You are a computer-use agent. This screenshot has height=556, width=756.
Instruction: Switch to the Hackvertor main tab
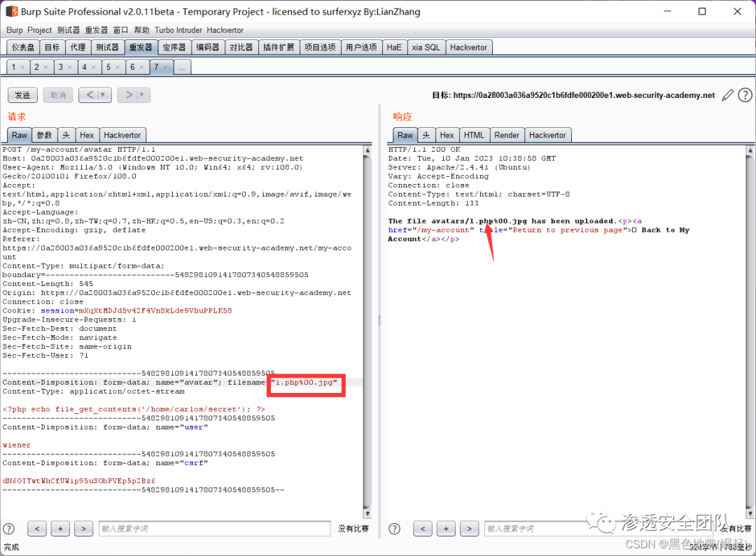[x=468, y=48]
